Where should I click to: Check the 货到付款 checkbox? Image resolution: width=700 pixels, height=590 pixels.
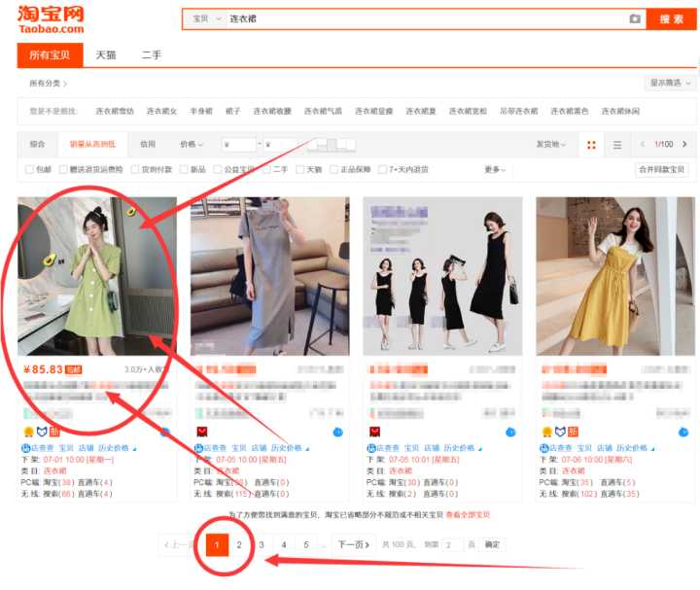click(135, 169)
